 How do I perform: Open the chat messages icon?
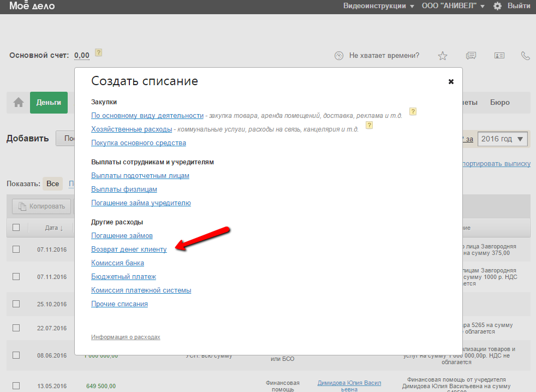point(471,55)
